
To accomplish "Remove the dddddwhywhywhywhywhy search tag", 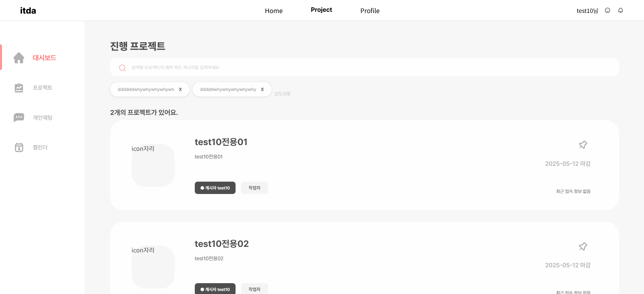I will pos(262,89).
